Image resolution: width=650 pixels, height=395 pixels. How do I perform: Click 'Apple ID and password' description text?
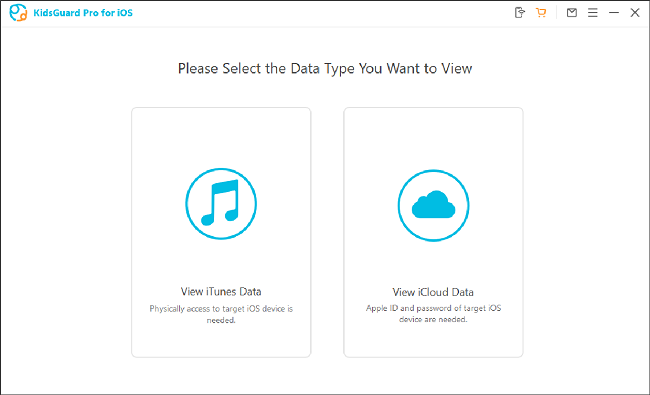(433, 313)
